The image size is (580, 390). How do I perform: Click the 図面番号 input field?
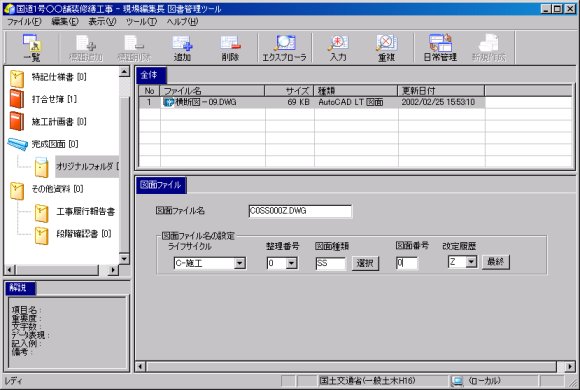[x=407, y=263]
